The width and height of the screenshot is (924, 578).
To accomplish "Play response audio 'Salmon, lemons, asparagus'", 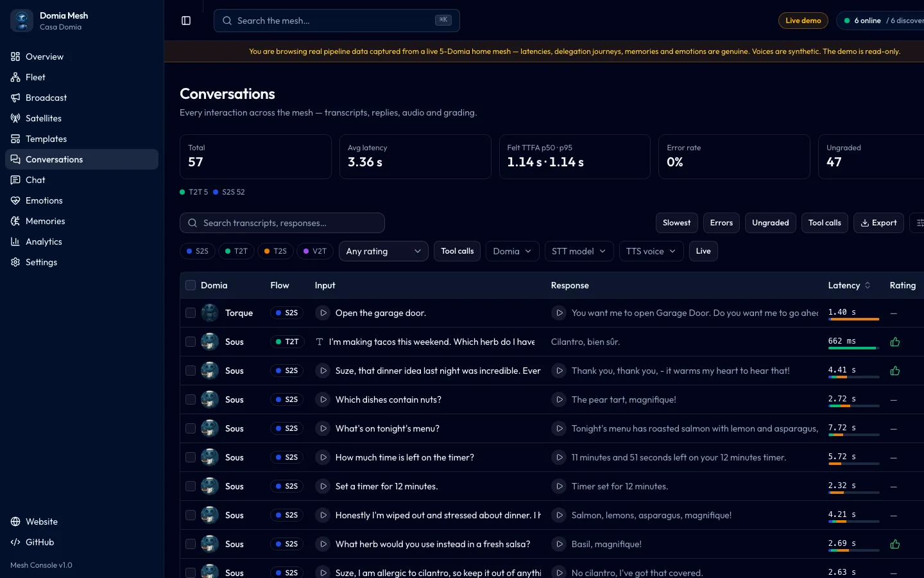I will point(559,515).
